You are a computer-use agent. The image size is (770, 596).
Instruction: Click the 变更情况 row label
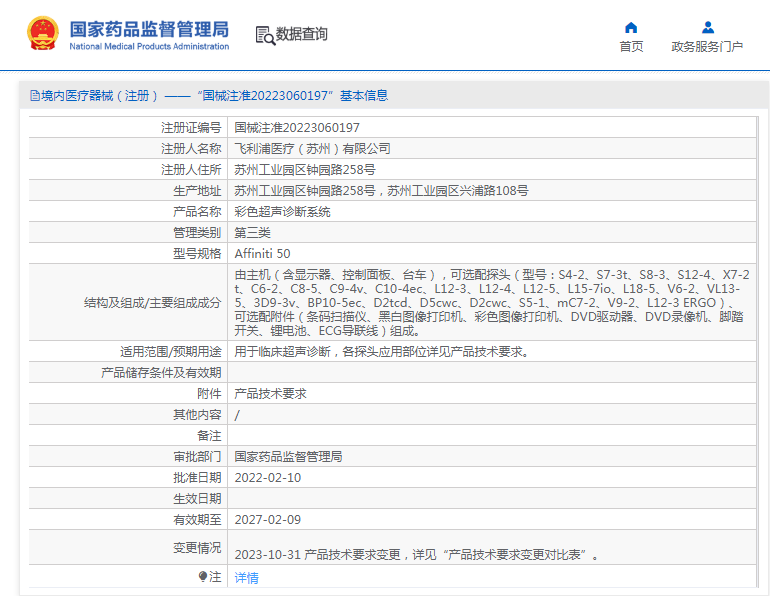click(197, 547)
